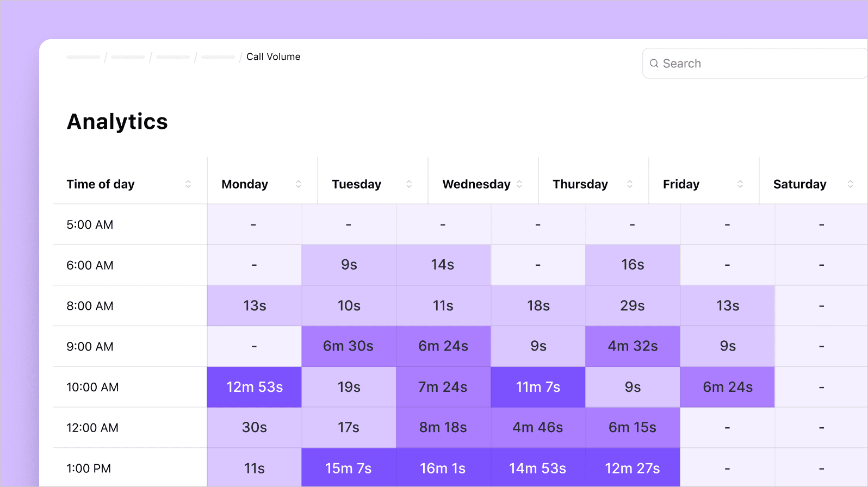This screenshot has height=487, width=868.
Task: Open the Call Volume breadcrumb entry
Action: coord(273,57)
